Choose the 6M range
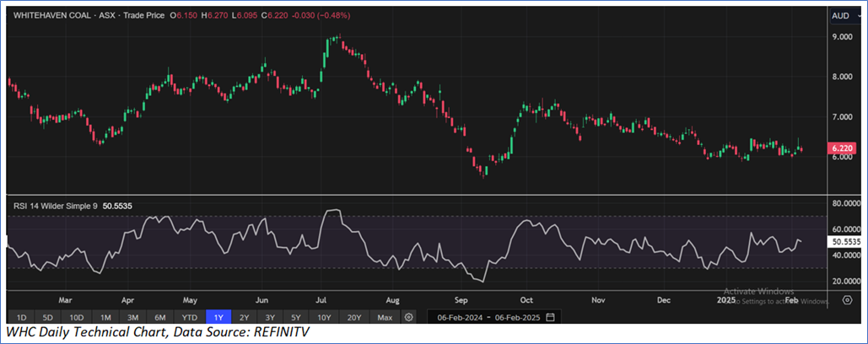 click(x=160, y=318)
